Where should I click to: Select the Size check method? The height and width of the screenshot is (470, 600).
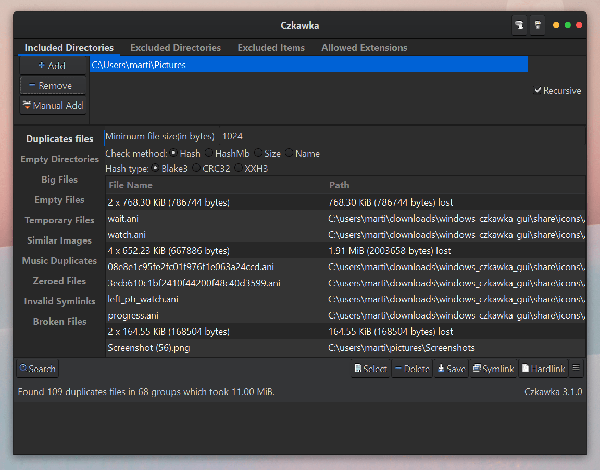(267, 153)
